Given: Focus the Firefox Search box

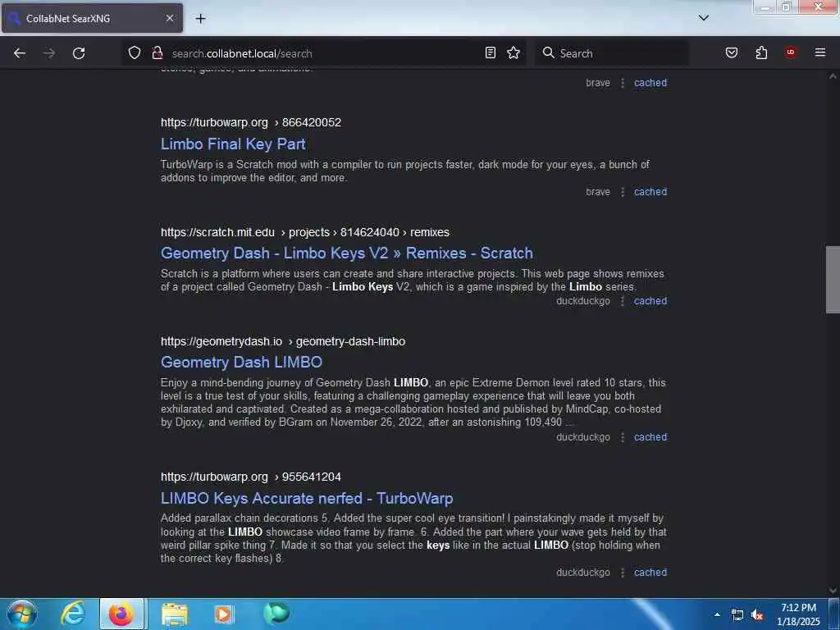Looking at the screenshot, I should [612, 53].
